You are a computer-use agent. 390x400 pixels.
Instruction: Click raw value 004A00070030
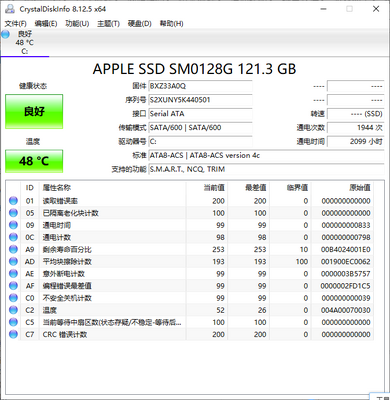[346, 310]
